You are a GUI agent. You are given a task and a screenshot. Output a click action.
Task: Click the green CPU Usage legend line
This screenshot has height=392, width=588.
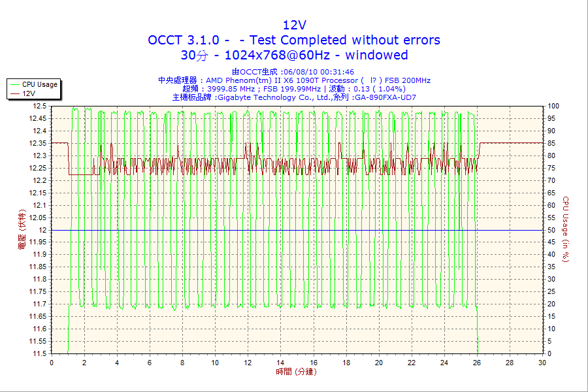pos(15,84)
